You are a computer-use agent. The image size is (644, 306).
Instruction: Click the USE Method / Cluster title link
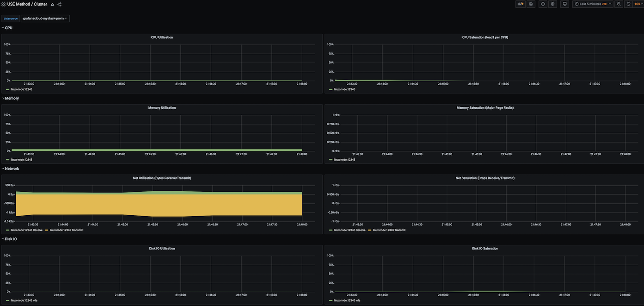(27, 4)
